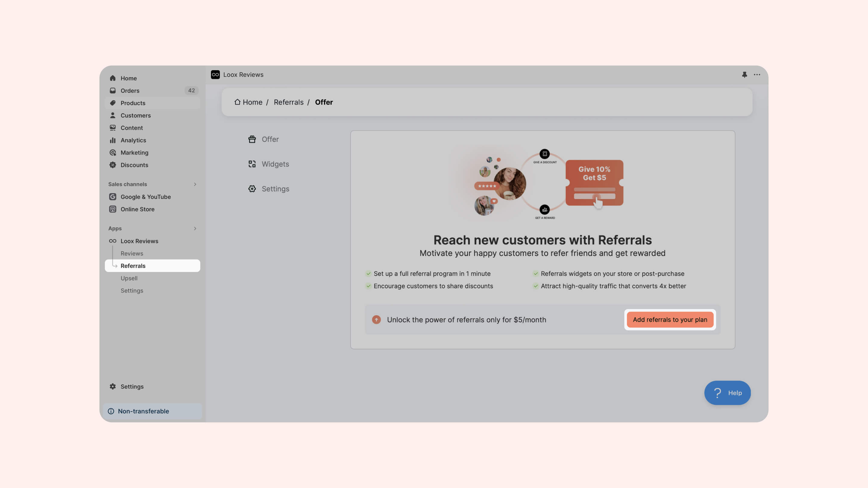Click Add referrals to your plan
This screenshot has height=488, width=868.
[x=669, y=320]
